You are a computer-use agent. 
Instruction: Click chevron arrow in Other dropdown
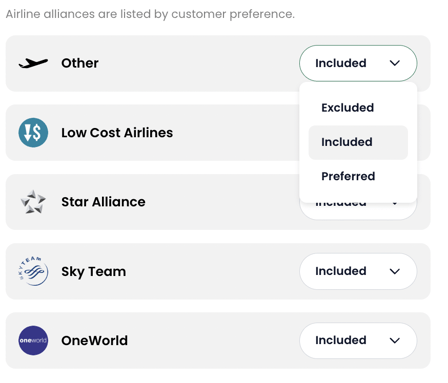[395, 63]
